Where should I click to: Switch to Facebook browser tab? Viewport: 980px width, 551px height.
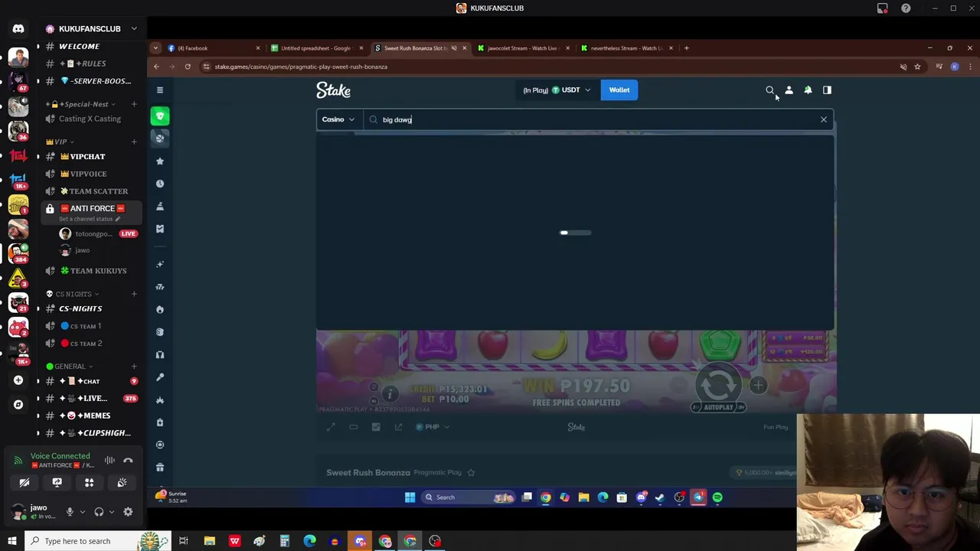tap(212, 48)
